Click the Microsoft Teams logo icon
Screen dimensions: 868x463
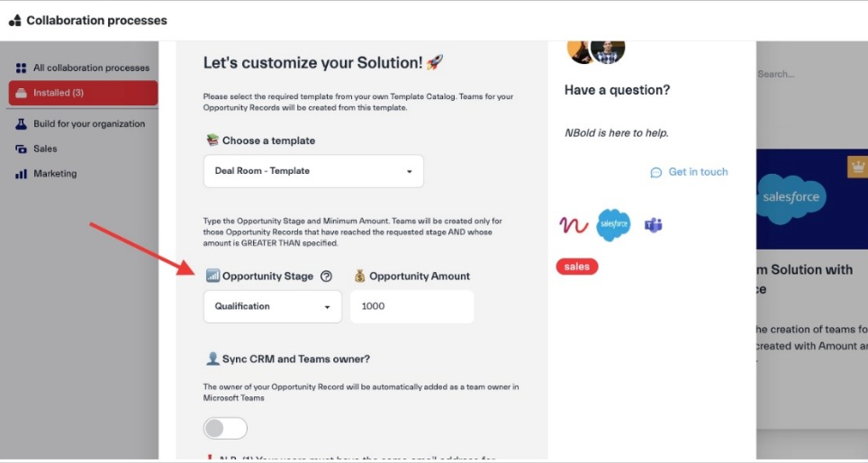654,225
